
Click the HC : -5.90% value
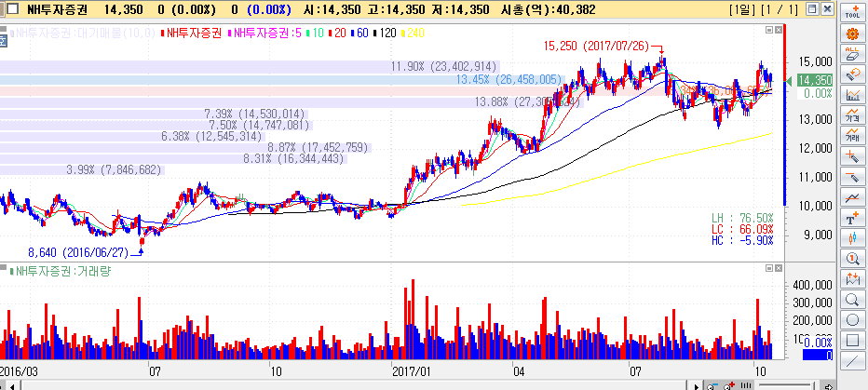tap(743, 239)
